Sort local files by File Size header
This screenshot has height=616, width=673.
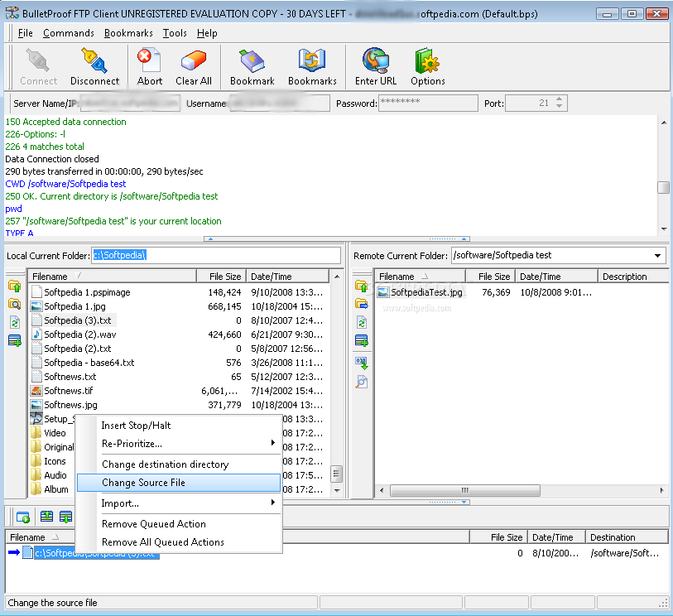(222, 277)
